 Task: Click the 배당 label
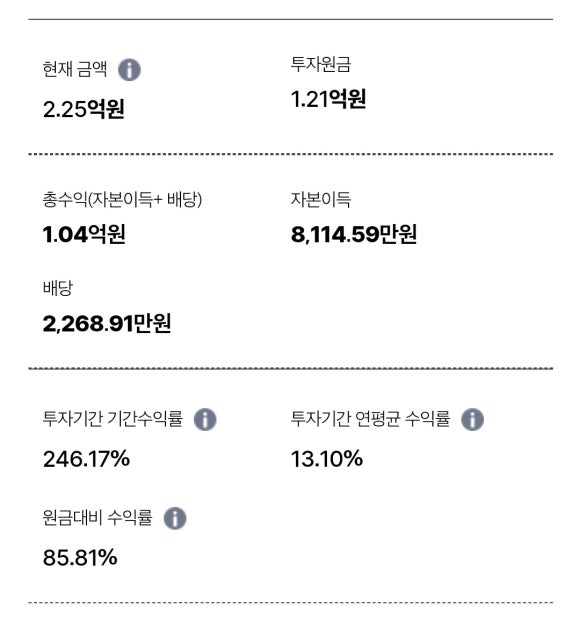tap(58, 288)
